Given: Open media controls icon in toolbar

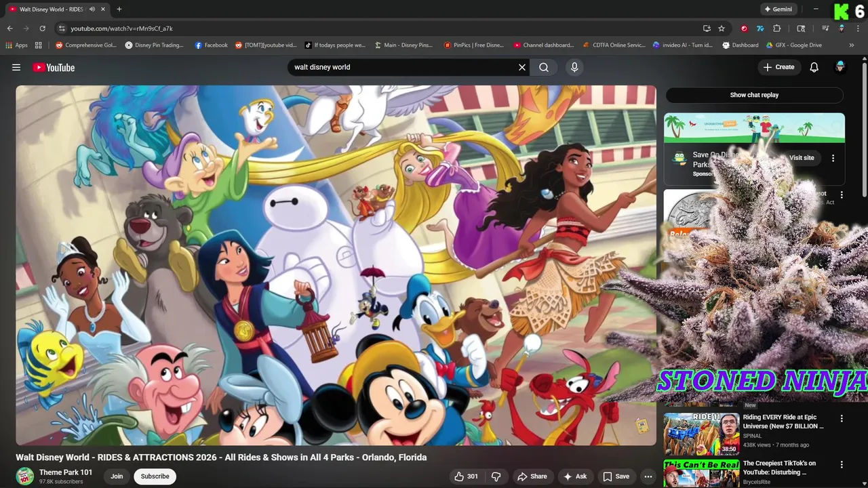Looking at the screenshot, I should click(x=825, y=28).
